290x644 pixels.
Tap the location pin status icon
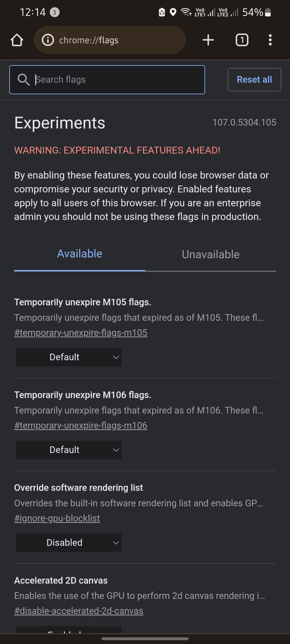pos(173,12)
